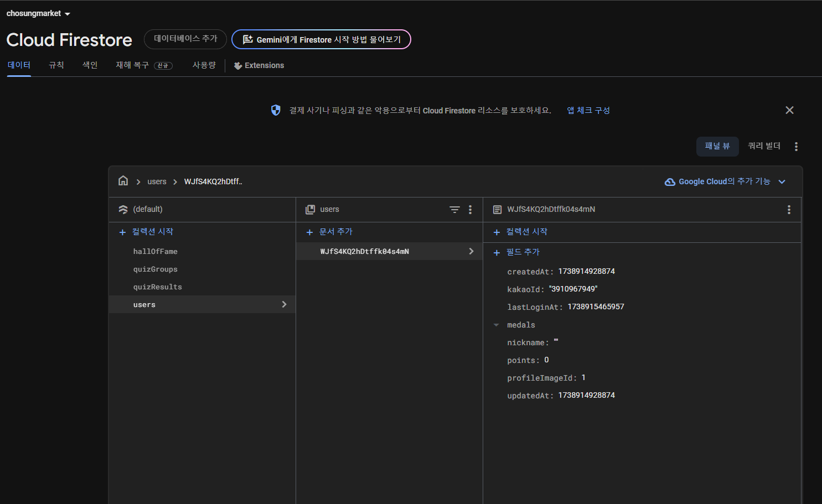Image resolution: width=822 pixels, height=504 pixels.
Task: Start a collection in the (default) panel
Action: pyautogui.click(x=146, y=232)
